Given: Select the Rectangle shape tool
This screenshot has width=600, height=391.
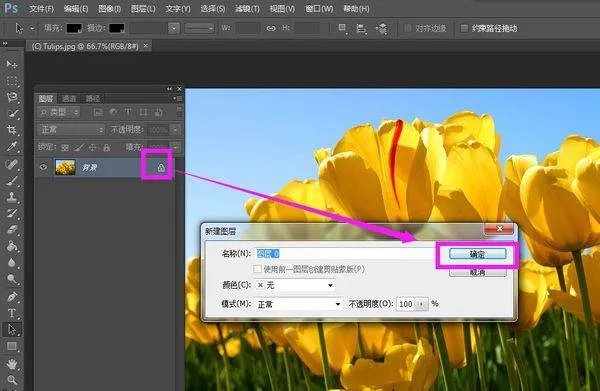Looking at the screenshot, I should click(12, 347).
